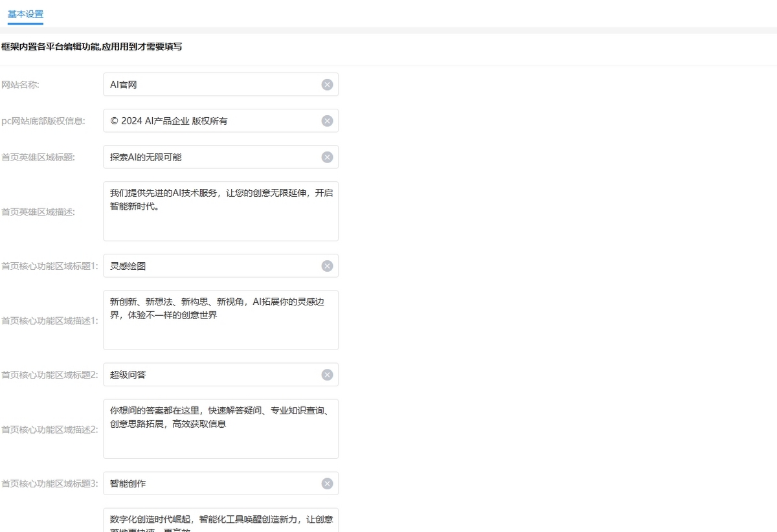Clear the 首页英雄区域标题 field via clear icon
This screenshot has width=777, height=532.
327,157
